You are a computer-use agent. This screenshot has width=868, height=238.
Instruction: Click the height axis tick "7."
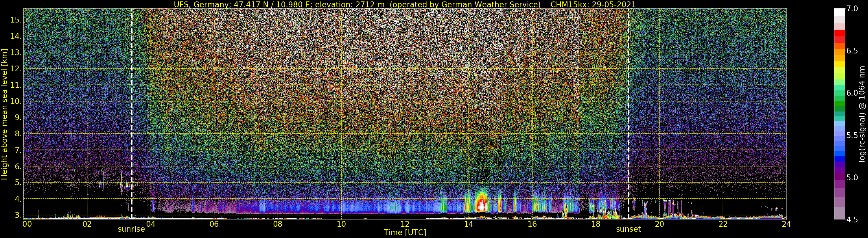point(18,150)
